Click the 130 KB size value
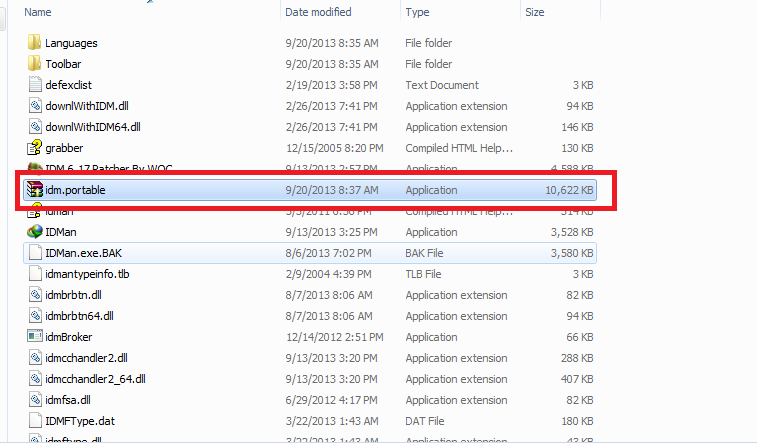The width and height of the screenshot is (757, 443). point(577,148)
